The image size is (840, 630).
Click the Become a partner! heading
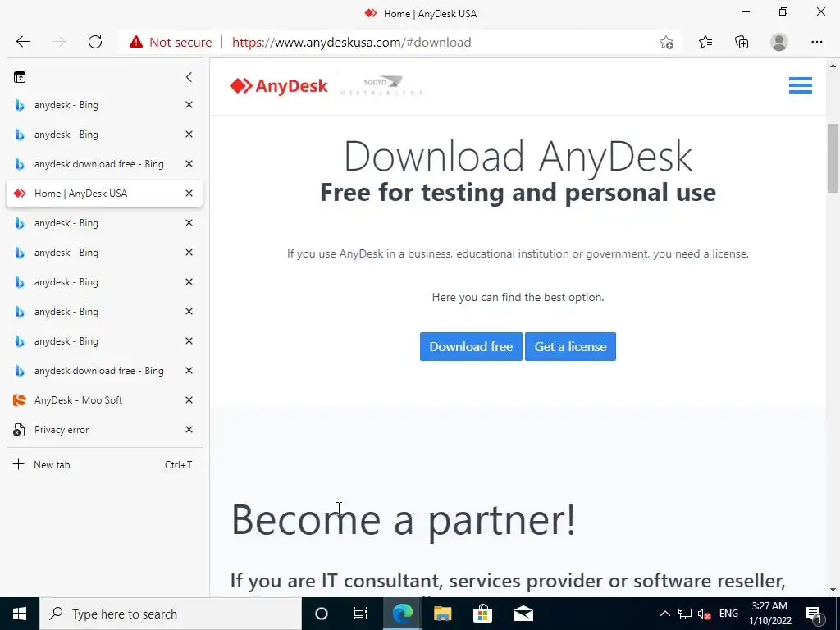pyautogui.click(x=403, y=519)
